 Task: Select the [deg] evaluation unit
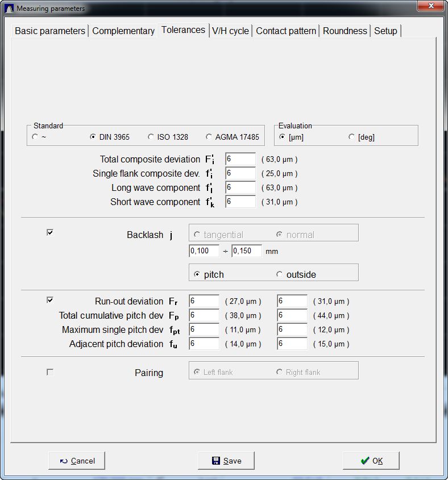tap(351, 137)
